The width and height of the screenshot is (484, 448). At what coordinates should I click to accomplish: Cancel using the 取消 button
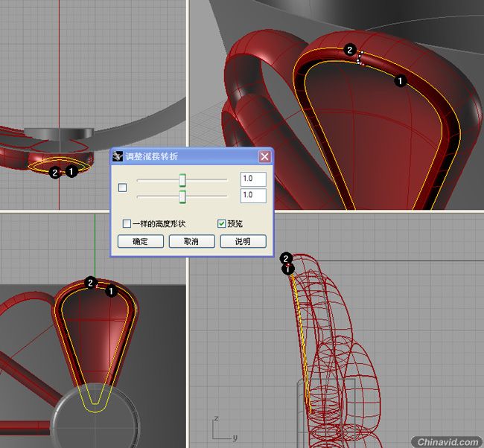[191, 241]
